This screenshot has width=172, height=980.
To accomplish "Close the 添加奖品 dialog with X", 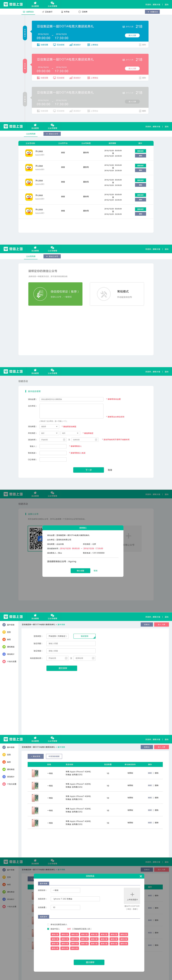I will click(x=141, y=876).
